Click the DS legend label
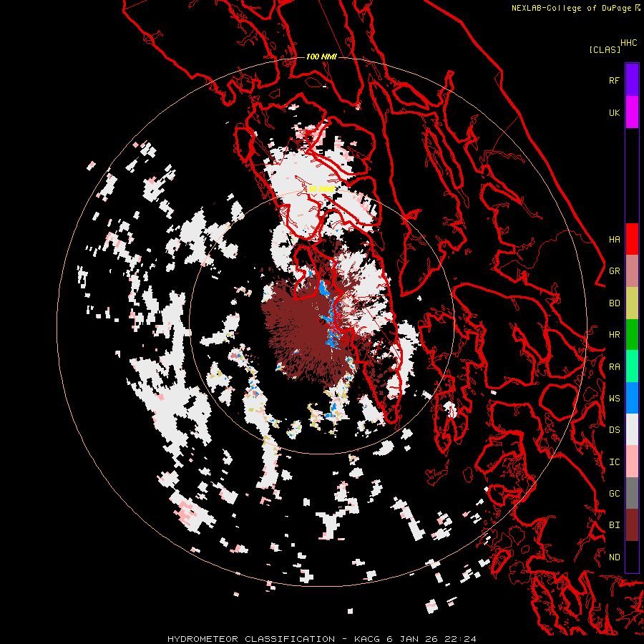This screenshot has width=644, height=644. pos(614,430)
